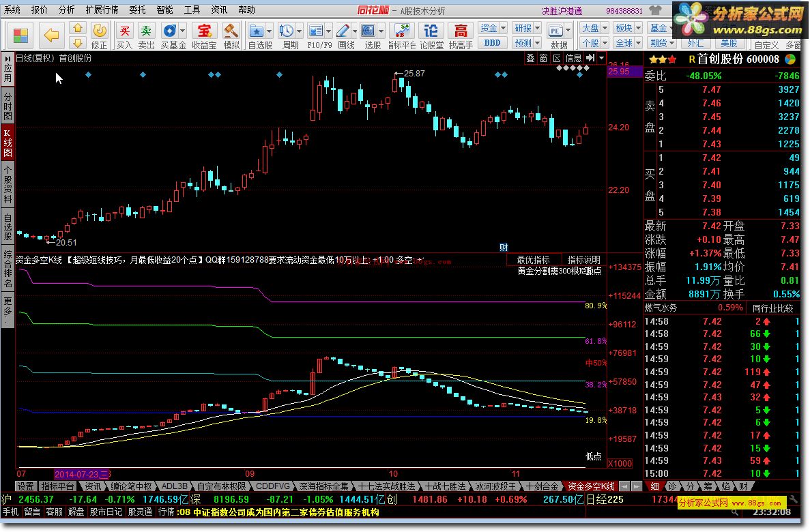Open the 论股堂 forum icon
The image size is (810, 532).
pyautogui.click(x=431, y=31)
